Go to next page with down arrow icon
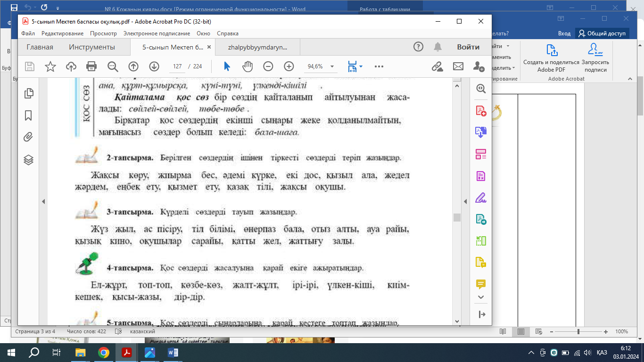Screen dimensions: 644x362 [154, 66]
